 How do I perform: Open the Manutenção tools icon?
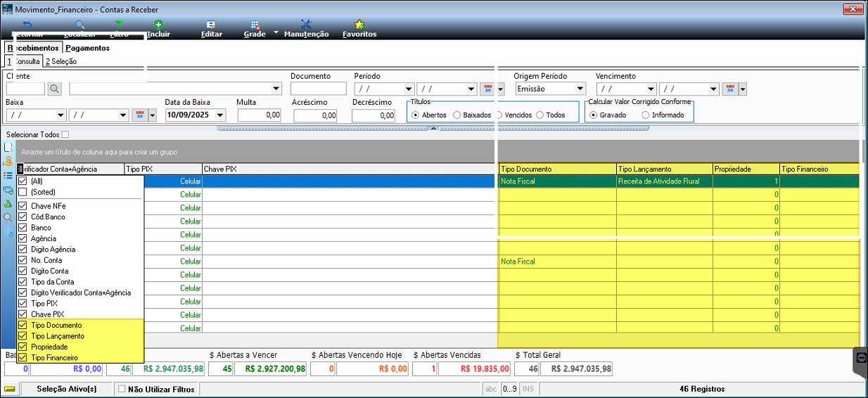coord(306,25)
